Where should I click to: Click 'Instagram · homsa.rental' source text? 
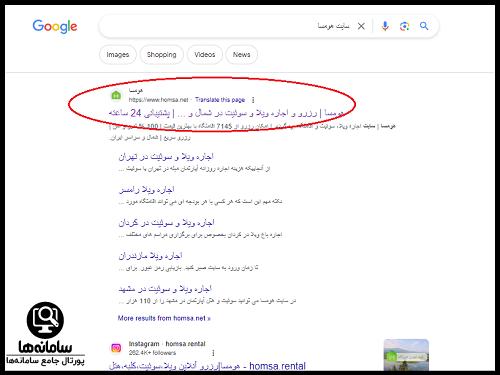167,344
